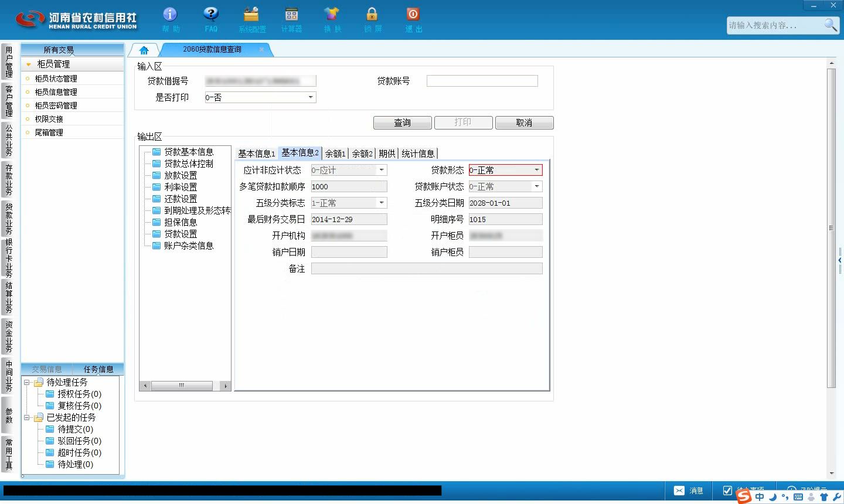Open the wrench settings icon in IME bar
844x504 pixels.
tap(837, 497)
